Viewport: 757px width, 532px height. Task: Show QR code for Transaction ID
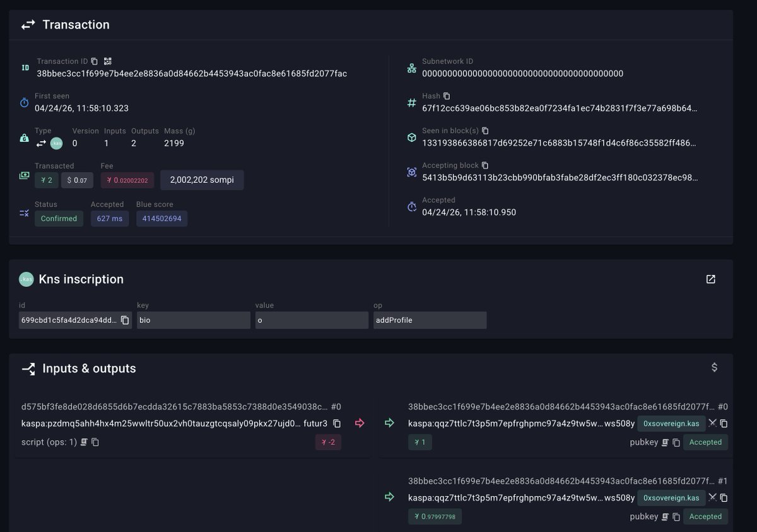(x=108, y=61)
